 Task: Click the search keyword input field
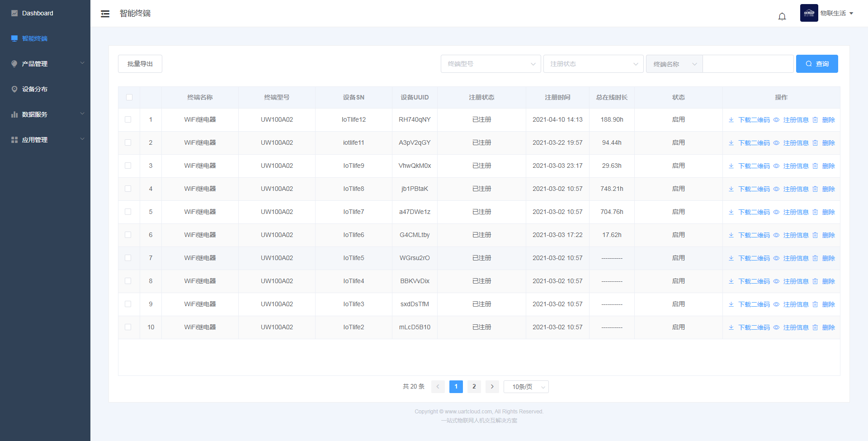pyautogui.click(x=748, y=64)
